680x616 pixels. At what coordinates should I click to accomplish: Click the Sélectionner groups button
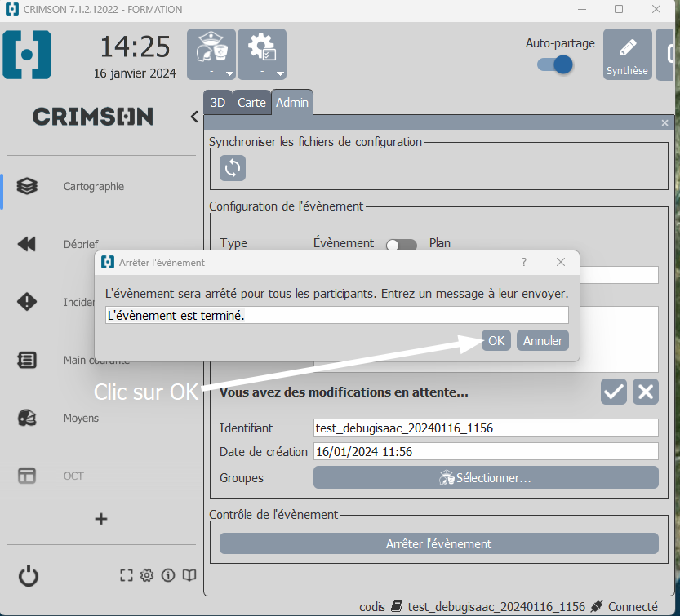486,477
